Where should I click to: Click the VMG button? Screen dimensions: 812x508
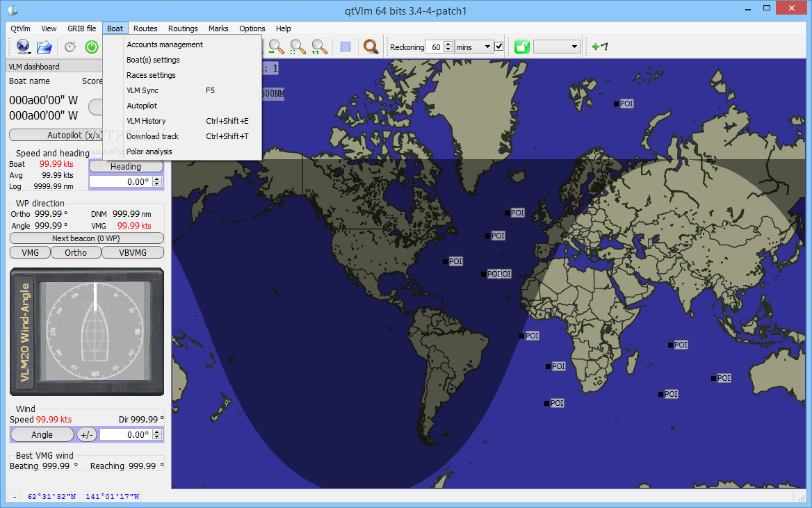pos(30,253)
